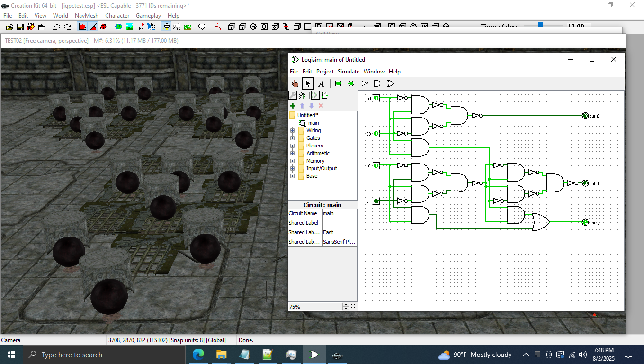Open Microsoft Edge from the taskbar
The image size is (644, 364).
198,355
